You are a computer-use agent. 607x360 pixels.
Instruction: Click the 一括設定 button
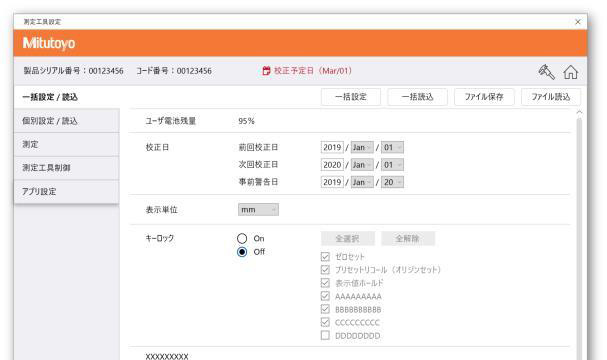coord(351,97)
